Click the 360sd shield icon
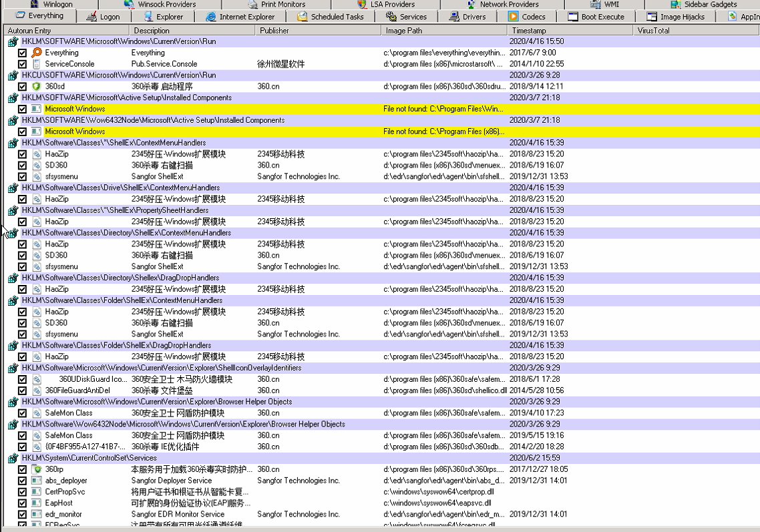760x532 pixels. tap(36, 86)
